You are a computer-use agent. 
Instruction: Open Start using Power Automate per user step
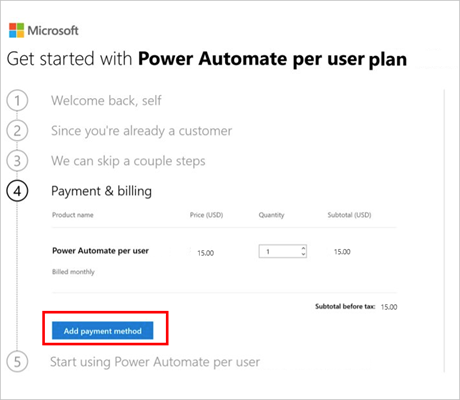point(155,362)
